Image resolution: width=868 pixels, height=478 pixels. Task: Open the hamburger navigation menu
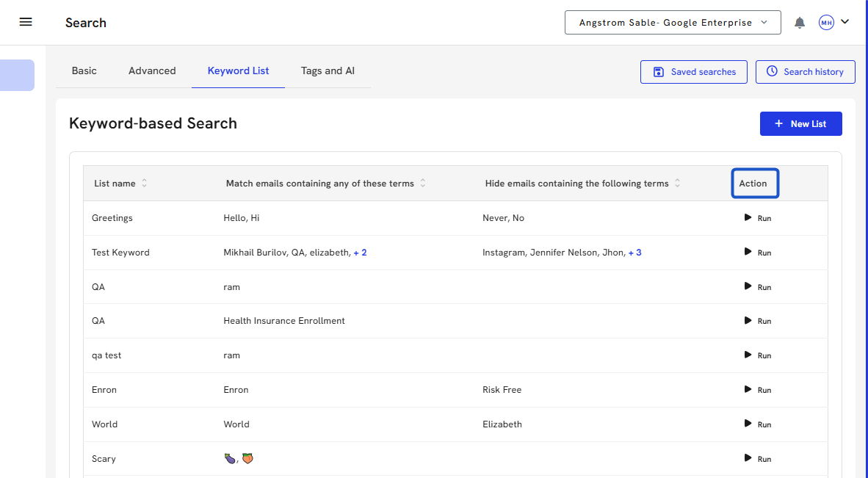click(26, 22)
